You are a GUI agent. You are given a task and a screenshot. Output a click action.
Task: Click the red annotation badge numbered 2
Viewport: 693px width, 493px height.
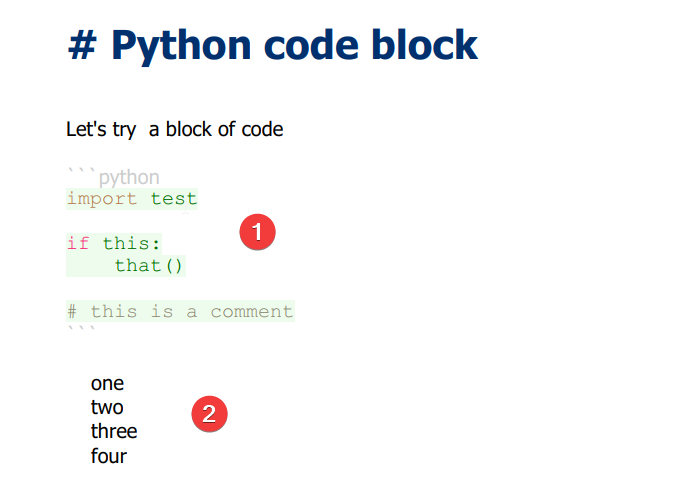[209, 414]
